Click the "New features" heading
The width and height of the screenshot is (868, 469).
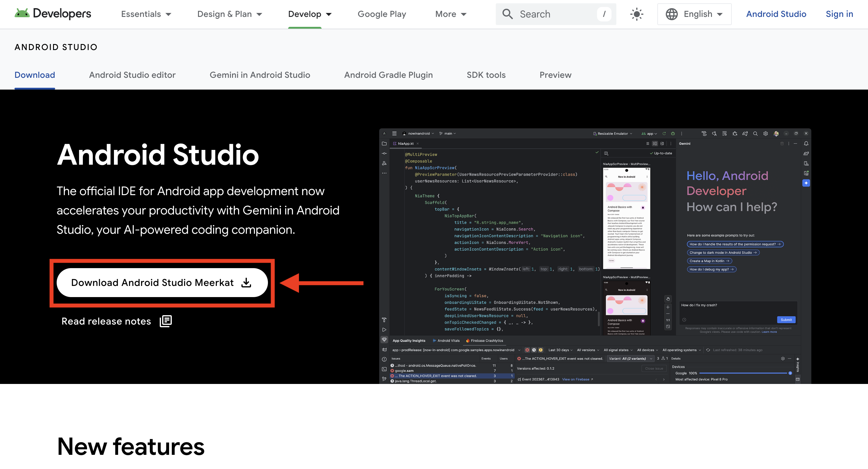[x=131, y=446]
